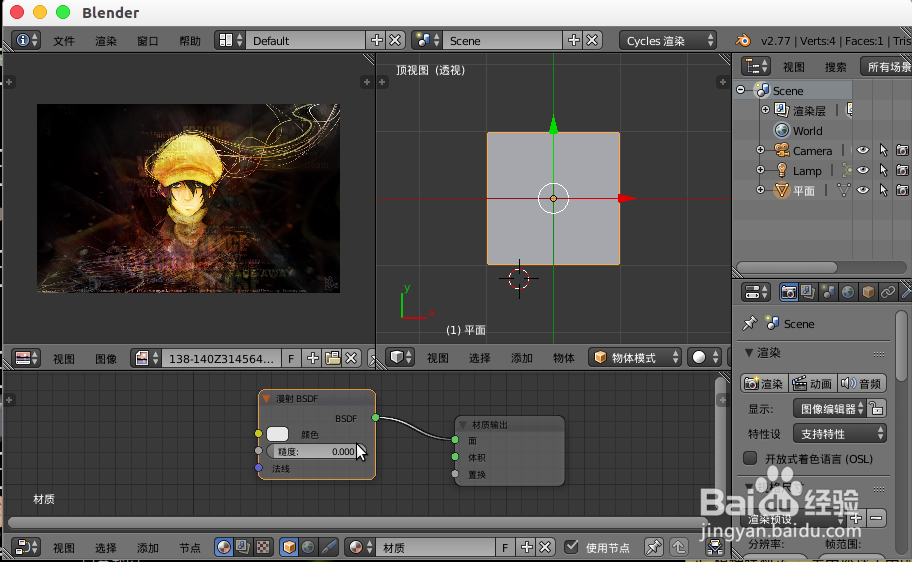Select the render properties tab icon

coord(789,291)
